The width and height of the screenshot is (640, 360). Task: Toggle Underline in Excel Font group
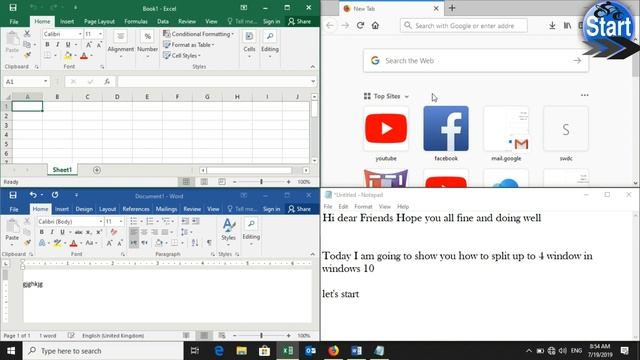[x=68, y=44]
